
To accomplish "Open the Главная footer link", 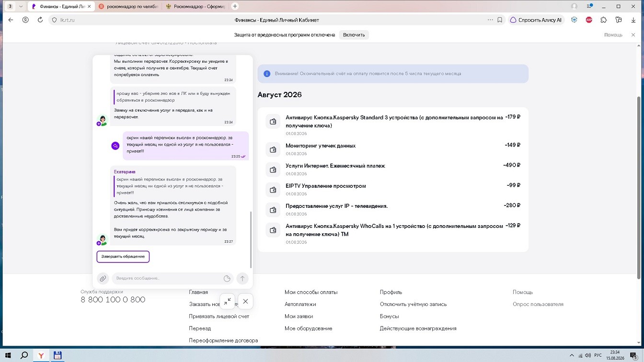I will (198, 292).
